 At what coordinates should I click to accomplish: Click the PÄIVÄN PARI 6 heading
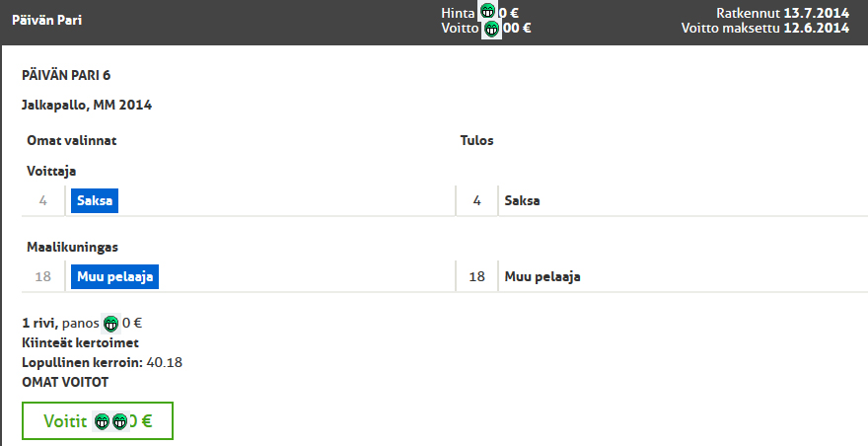tap(66, 75)
